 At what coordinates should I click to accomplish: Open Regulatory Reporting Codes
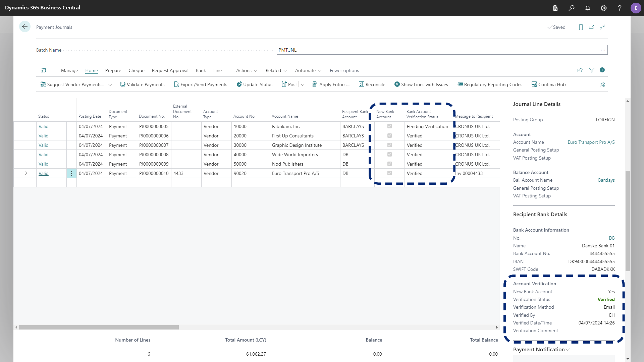490,84
